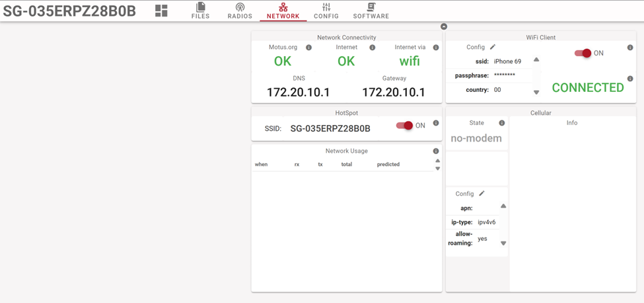The image size is (644, 303).
Task: Click info icon beside CONNECTED status
Action: (x=630, y=79)
